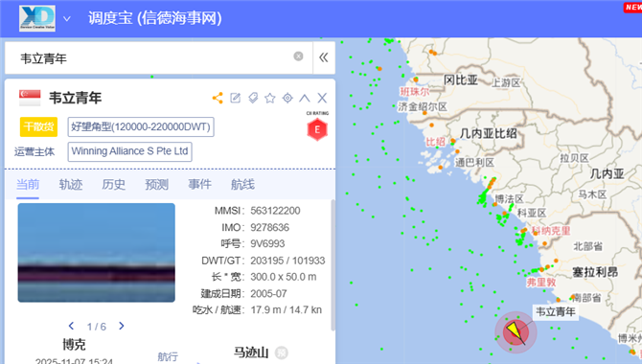This screenshot has width=642, height=364.
Task: Click the Singapore flag icon
Action: click(x=30, y=98)
